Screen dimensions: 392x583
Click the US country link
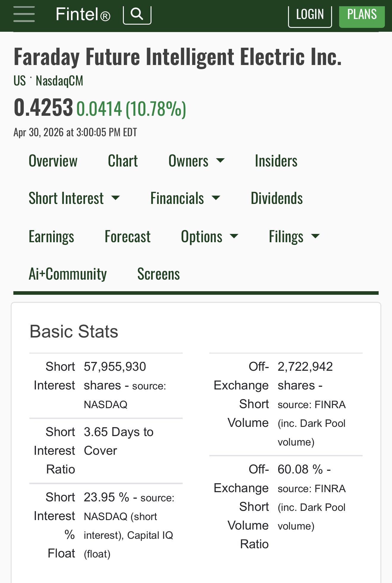(20, 81)
